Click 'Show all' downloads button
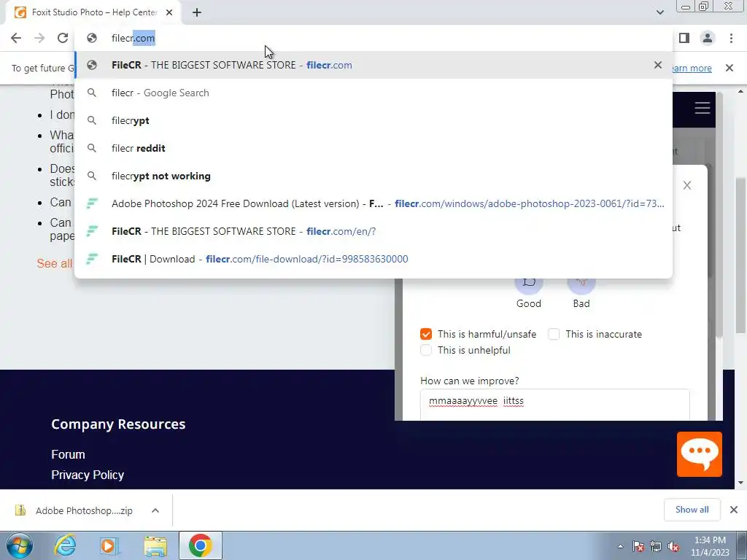The image size is (747, 560). (692, 510)
